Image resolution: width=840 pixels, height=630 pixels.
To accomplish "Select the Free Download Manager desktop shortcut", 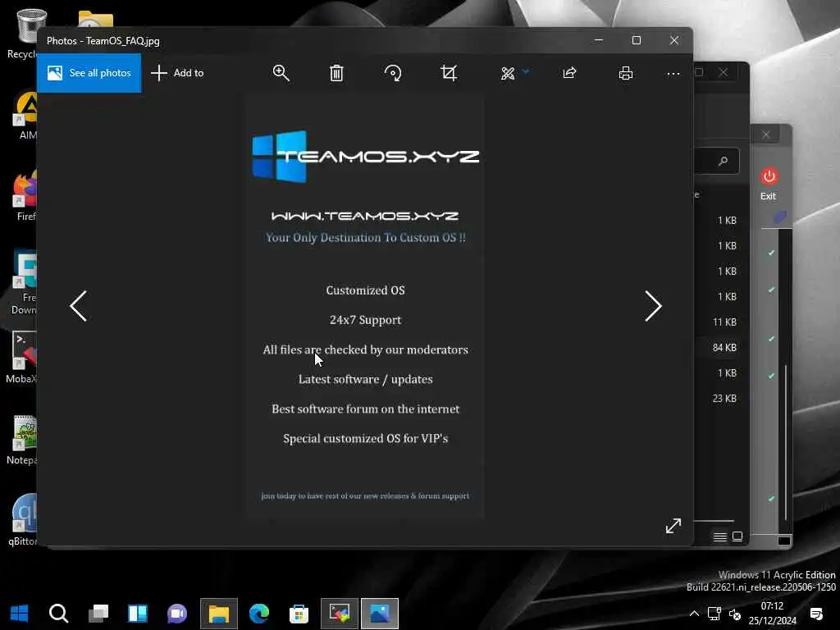I will click(24, 282).
